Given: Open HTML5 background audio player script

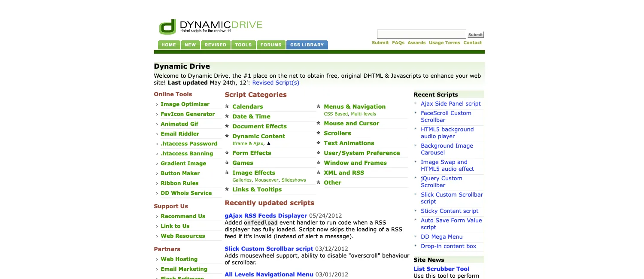Looking at the screenshot, I should click(447, 133).
